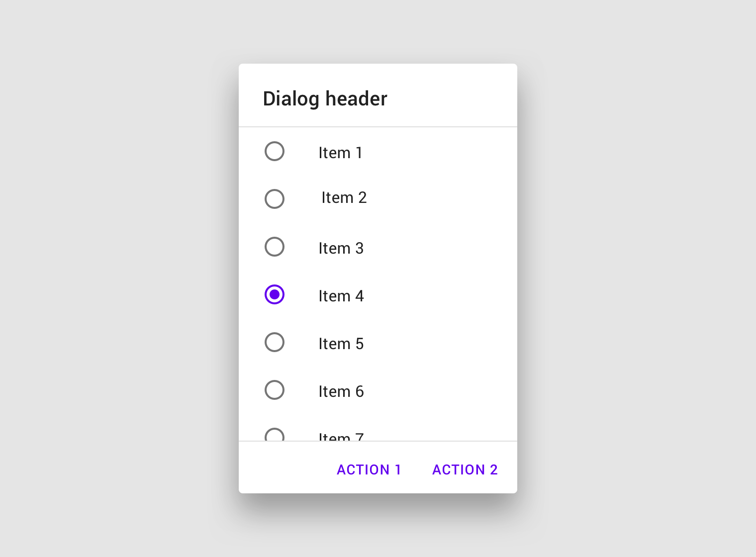Click the cut-off "Item 7" label
The height and width of the screenshot is (557, 756).
click(x=341, y=437)
